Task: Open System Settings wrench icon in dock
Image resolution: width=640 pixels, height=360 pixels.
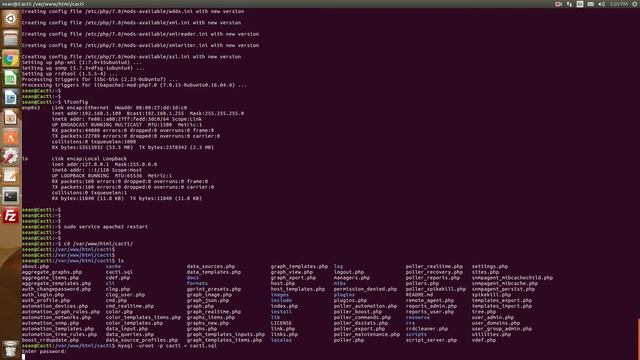Action: click(x=11, y=157)
